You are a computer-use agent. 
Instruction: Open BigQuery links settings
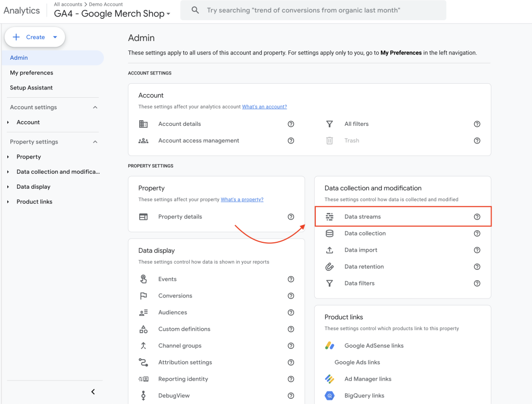pos(364,396)
